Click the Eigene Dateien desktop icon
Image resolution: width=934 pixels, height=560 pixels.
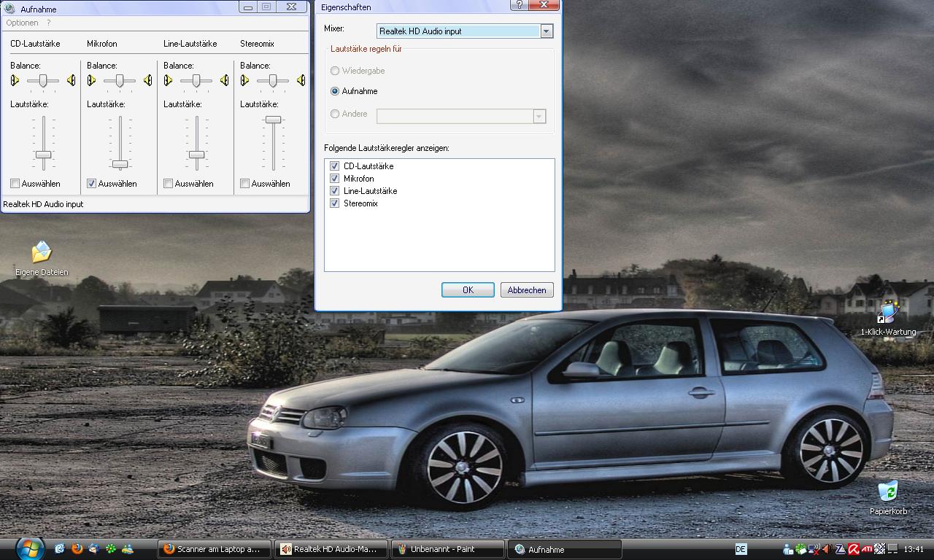point(42,253)
